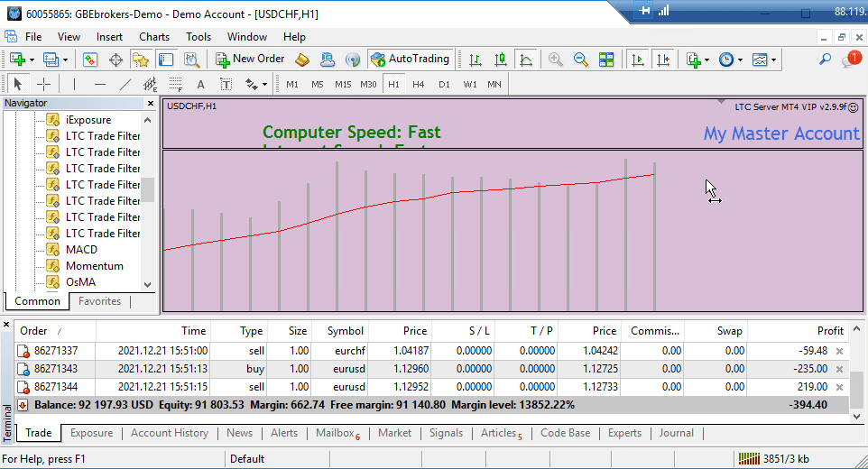868x469 pixels.
Task: Open the Arrows tool dropdown
Action: 264,85
